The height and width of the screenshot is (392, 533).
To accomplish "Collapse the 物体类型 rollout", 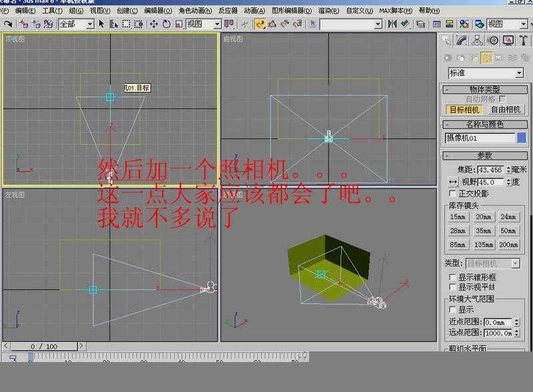I will tap(485, 89).
